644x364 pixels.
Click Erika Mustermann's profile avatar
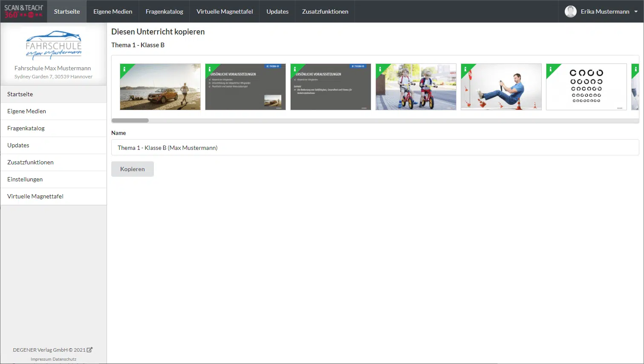pyautogui.click(x=570, y=11)
